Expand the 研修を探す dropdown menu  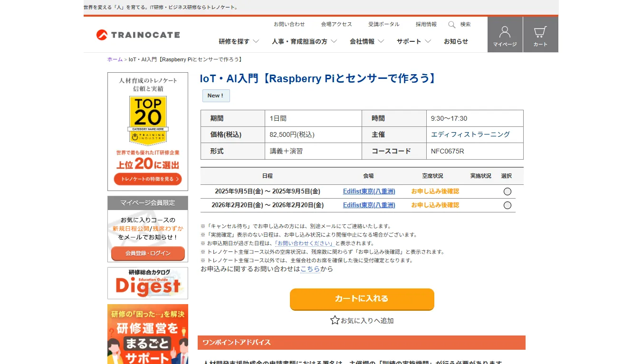point(239,41)
